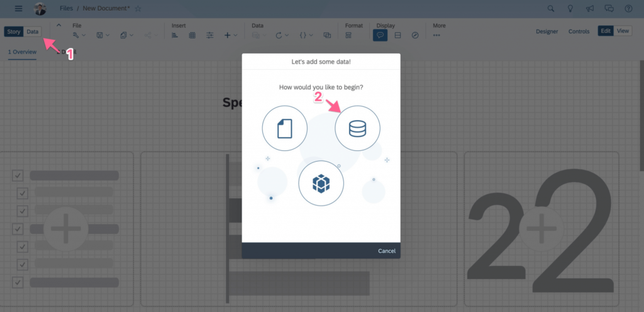This screenshot has width=644, height=312.
Task: Click the megaphone announcements icon
Action: coord(589,9)
